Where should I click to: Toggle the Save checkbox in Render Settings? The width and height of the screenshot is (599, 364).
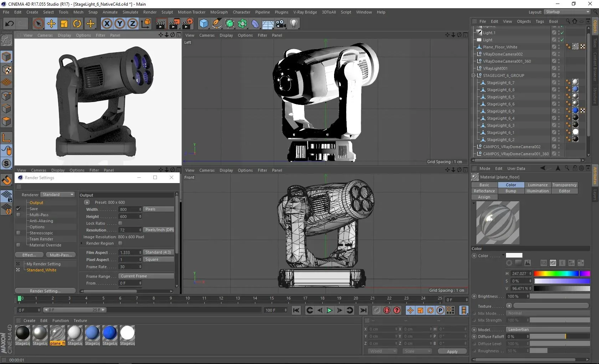(18, 209)
